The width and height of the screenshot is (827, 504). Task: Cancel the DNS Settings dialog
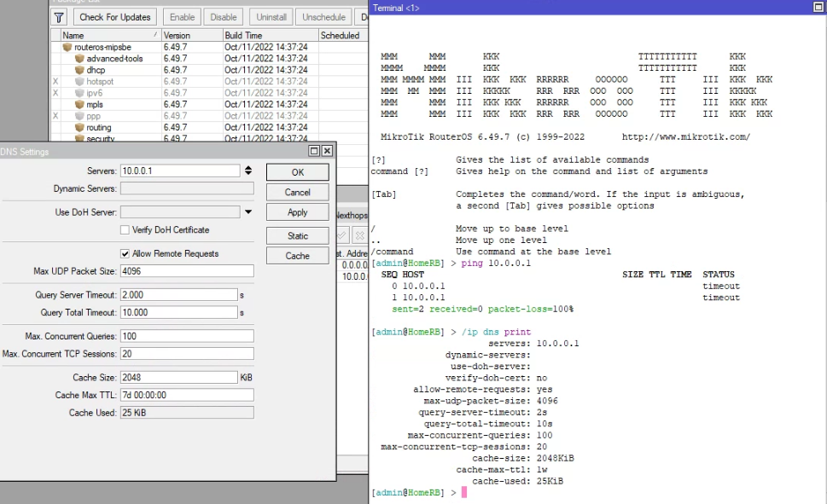[298, 193]
